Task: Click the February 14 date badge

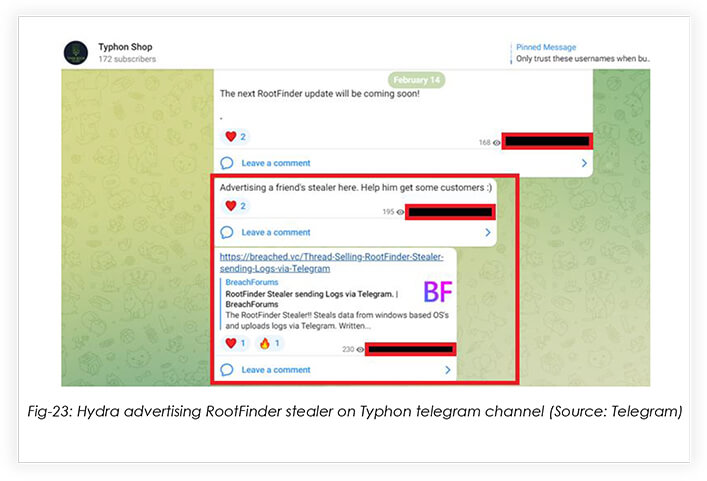Action: [416, 80]
